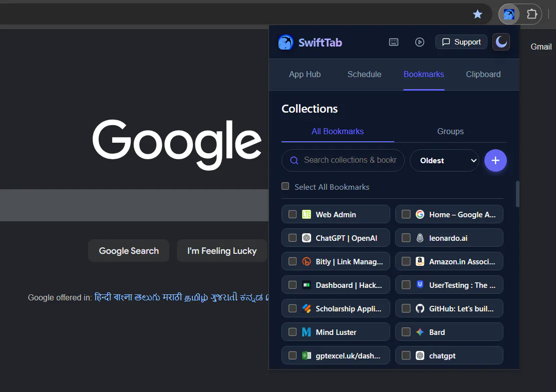Check the GitHub bookmark checkbox
Screen dimensions: 556x392
[x=406, y=308]
